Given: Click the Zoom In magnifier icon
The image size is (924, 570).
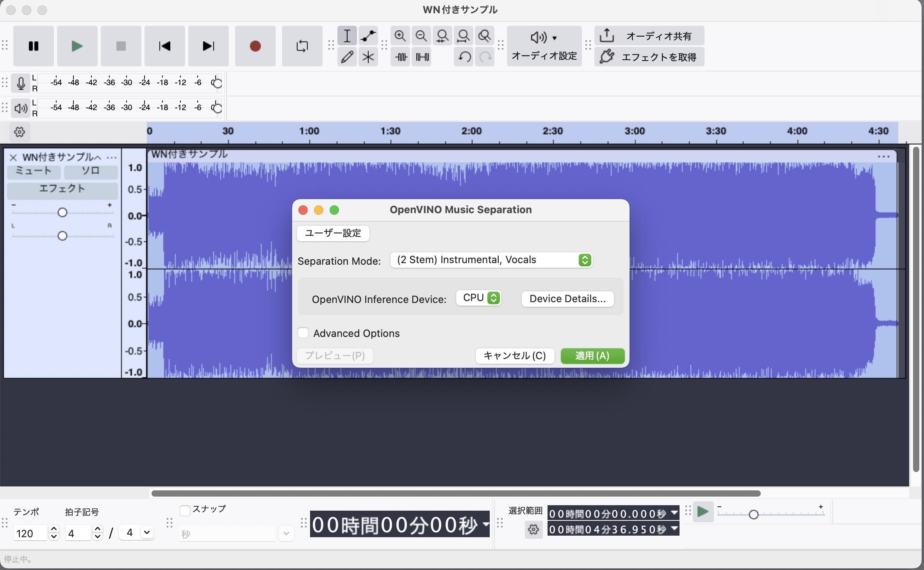Looking at the screenshot, I should pyautogui.click(x=400, y=36).
